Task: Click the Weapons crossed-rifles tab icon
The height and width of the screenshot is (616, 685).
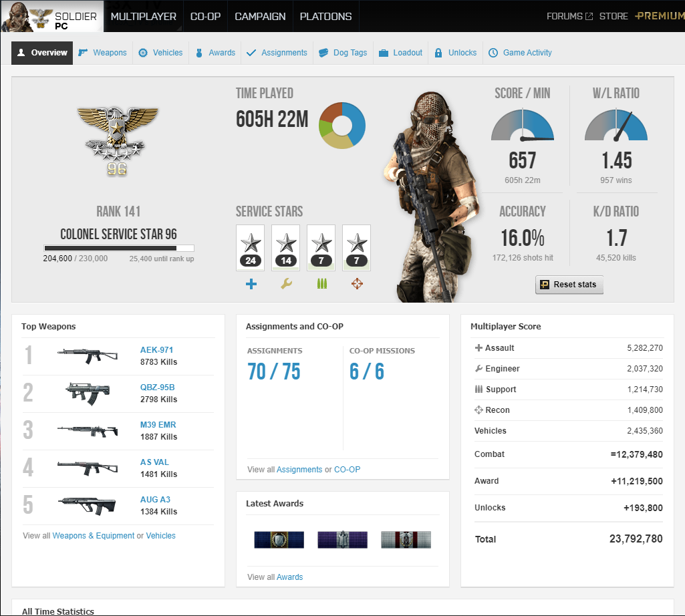Action: coord(83,52)
